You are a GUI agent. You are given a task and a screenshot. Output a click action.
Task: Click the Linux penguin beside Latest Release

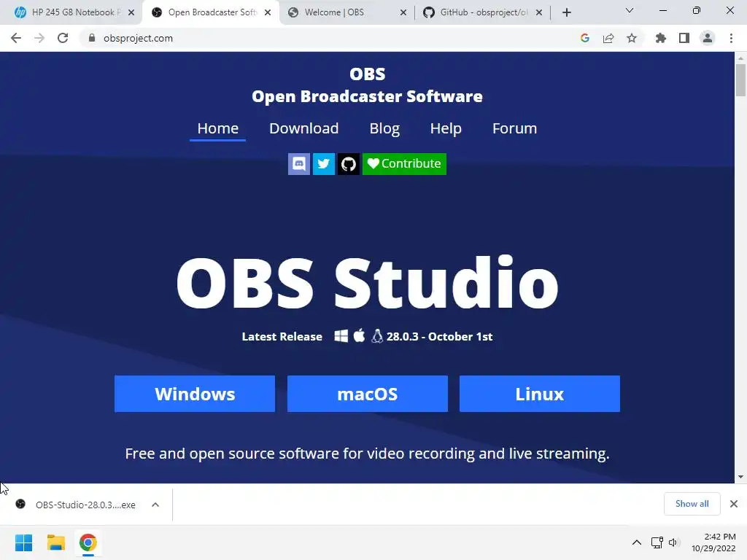point(377,335)
